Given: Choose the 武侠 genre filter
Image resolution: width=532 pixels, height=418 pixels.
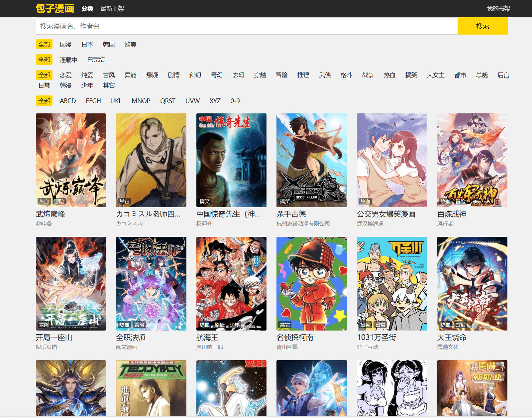Looking at the screenshot, I should pyautogui.click(x=325, y=75).
